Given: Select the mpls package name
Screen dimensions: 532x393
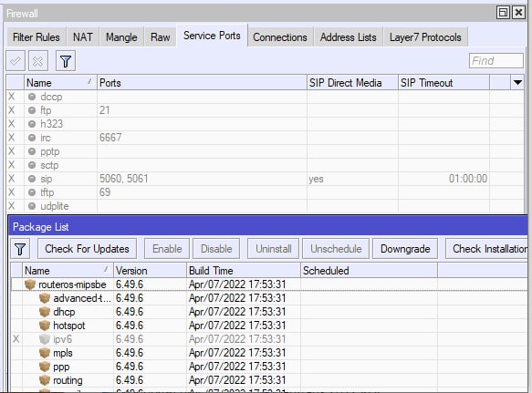Looking at the screenshot, I should (x=63, y=353).
